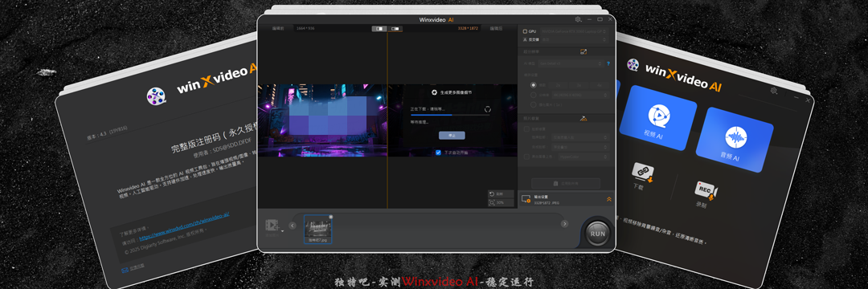Expand the output settings double-chevron

tap(609, 199)
